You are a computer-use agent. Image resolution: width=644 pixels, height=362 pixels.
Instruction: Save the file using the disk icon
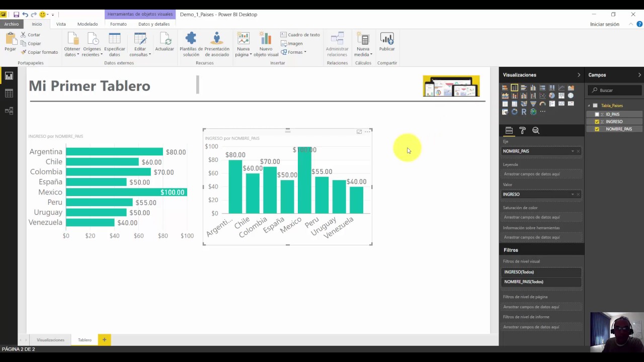coord(16,15)
